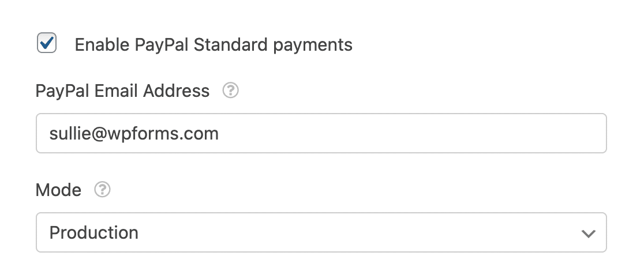The width and height of the screenshot is (644, 271).
Task: Toggle PayPal Standard payments via its label text
Action: pos(213,44)
